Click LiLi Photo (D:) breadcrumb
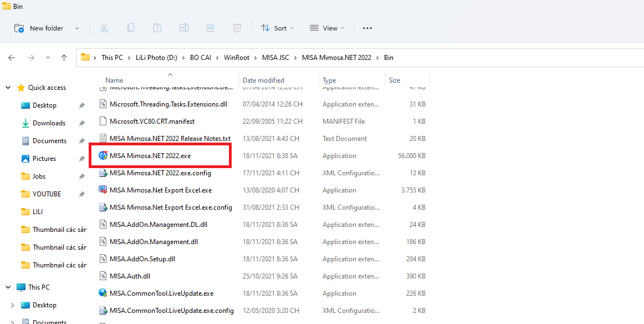The image size is (644, 324). (x=156, y=58)
